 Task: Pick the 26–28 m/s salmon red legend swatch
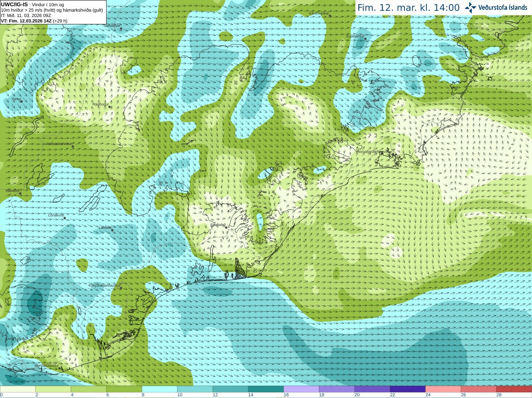tap(479, 389)
